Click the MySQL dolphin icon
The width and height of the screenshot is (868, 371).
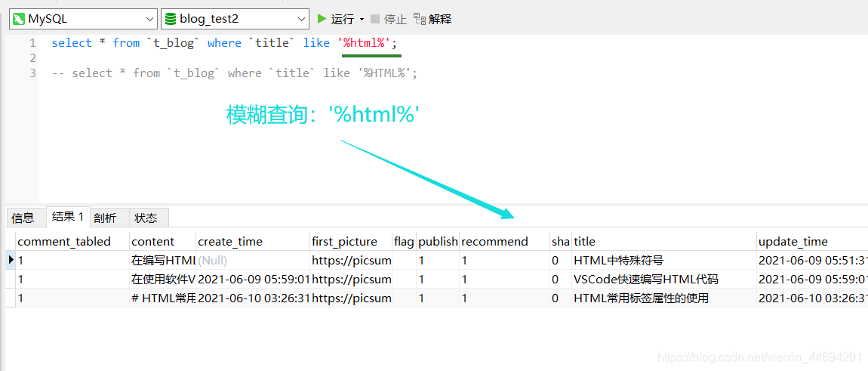[x=19, y=19]
